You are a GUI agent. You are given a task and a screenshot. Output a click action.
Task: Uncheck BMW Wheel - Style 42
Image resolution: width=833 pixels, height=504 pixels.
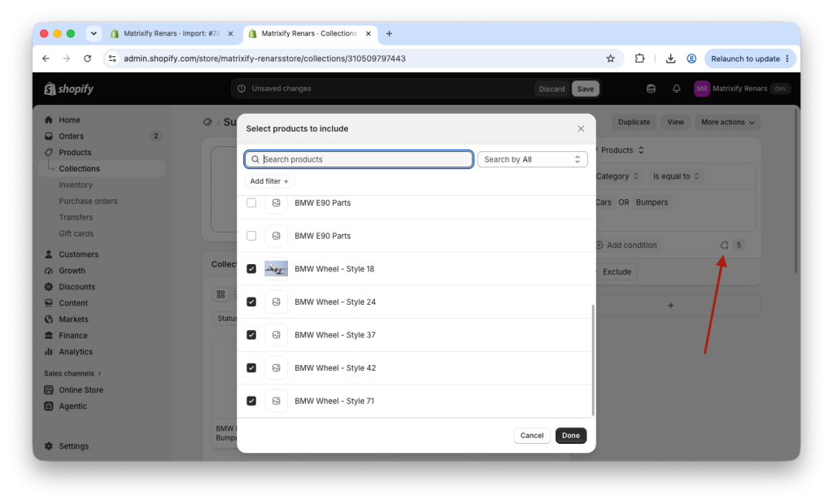251,368
